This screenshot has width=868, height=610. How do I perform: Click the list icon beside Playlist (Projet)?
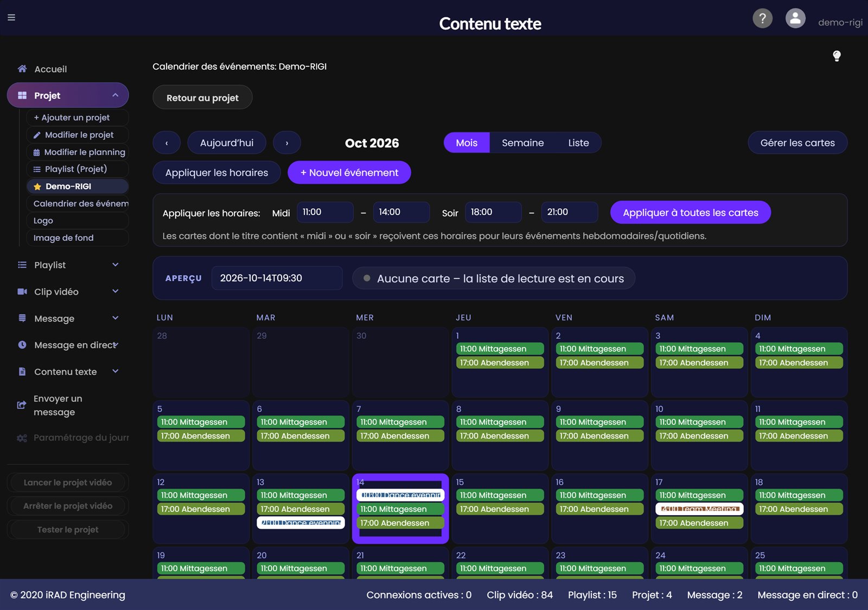pos(37,169)
